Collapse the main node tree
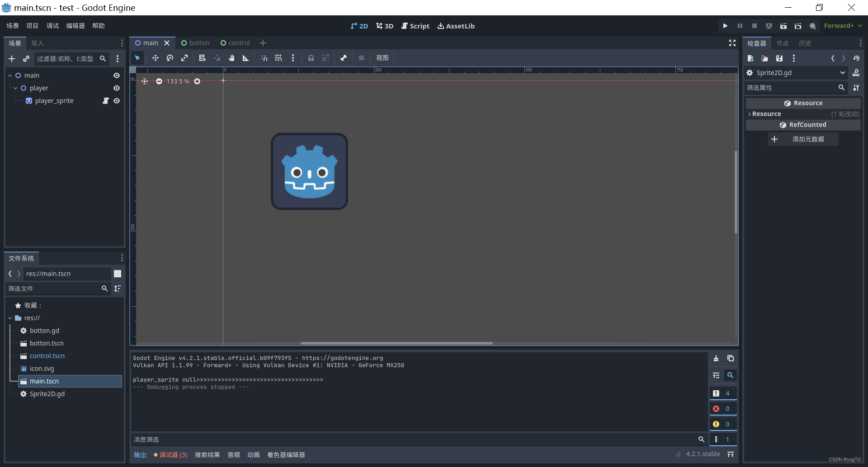Image resolution: width=868 pixels, height=467 pixels. click(x=10, y=75)
